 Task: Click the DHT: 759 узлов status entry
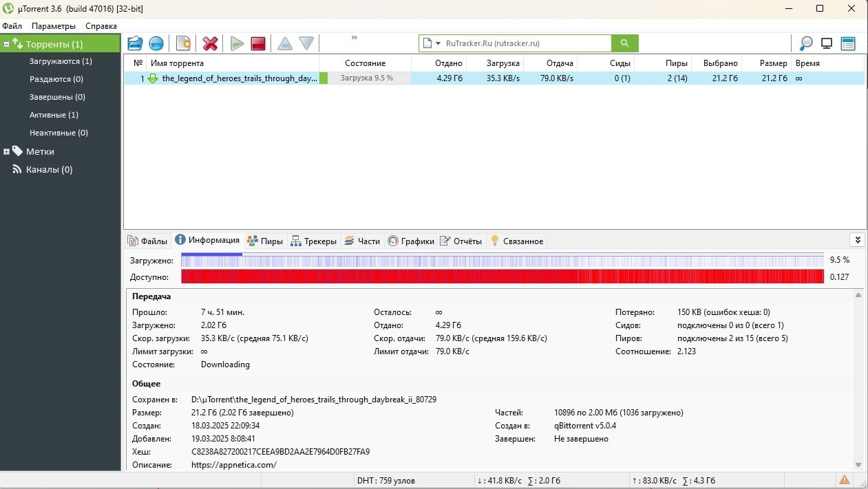coord(386,480)
